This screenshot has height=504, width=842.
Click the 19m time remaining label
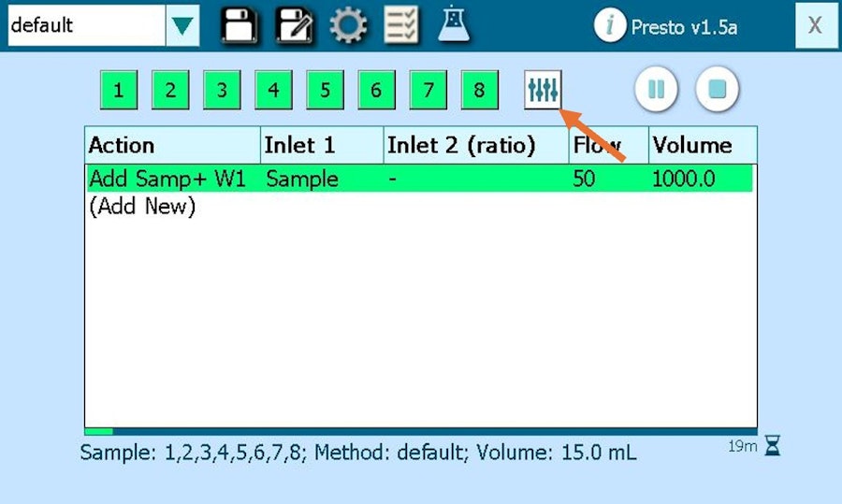[743, 446]
